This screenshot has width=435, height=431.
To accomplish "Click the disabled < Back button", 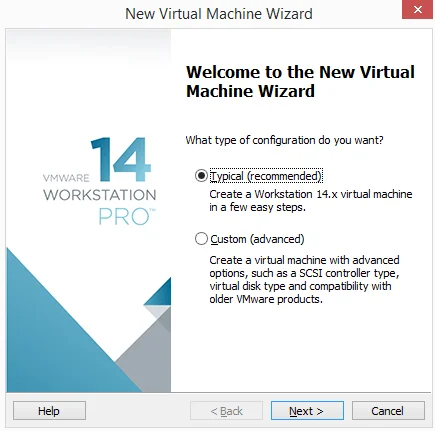I will 226,411.
